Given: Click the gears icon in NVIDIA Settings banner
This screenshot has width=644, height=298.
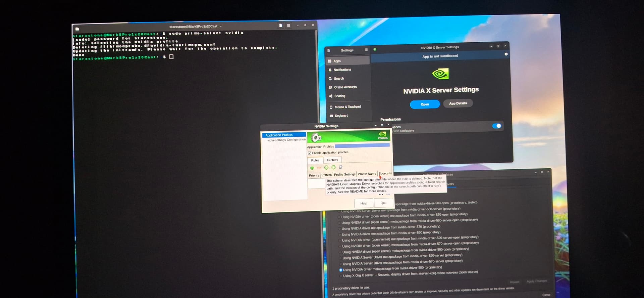Looking at the screenshot, I should click(x=316, y=137).
